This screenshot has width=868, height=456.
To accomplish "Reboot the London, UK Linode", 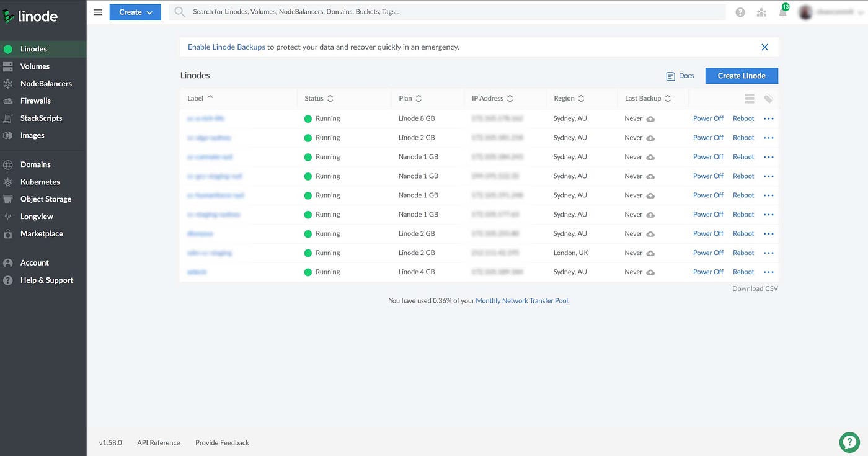I will tap(743, 253).
